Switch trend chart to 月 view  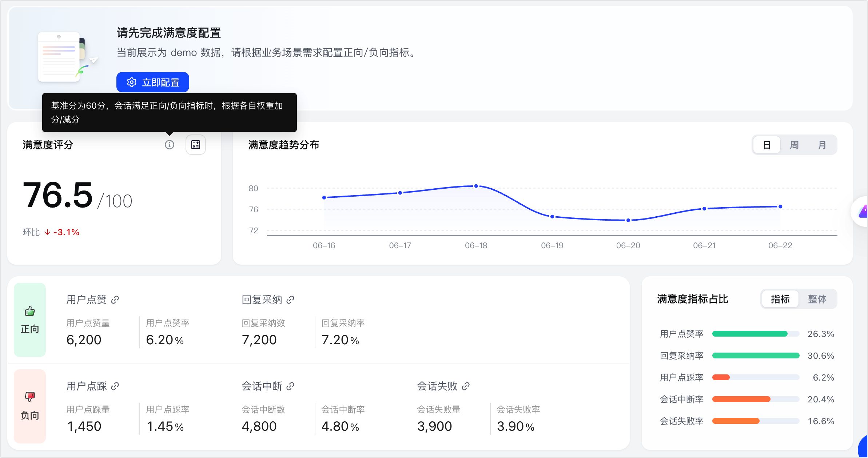coord(822,145)
